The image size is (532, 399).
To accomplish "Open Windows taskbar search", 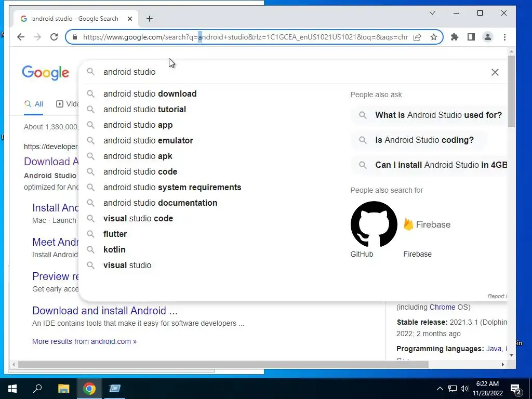I will (37, 389).
